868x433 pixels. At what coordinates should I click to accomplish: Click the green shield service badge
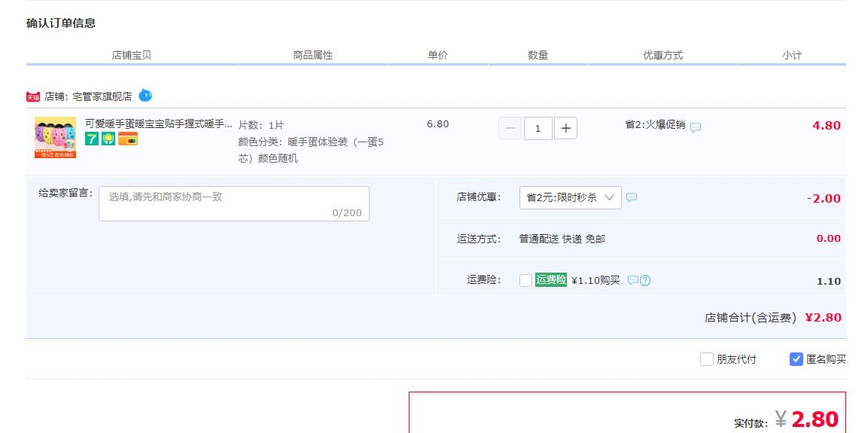tap(108, 139)
